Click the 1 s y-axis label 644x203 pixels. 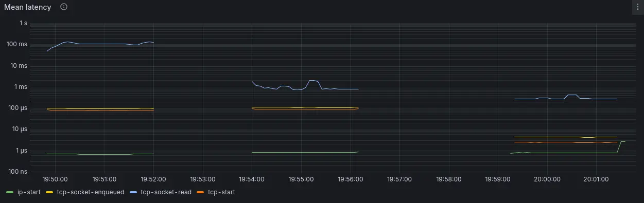point(23,23)
